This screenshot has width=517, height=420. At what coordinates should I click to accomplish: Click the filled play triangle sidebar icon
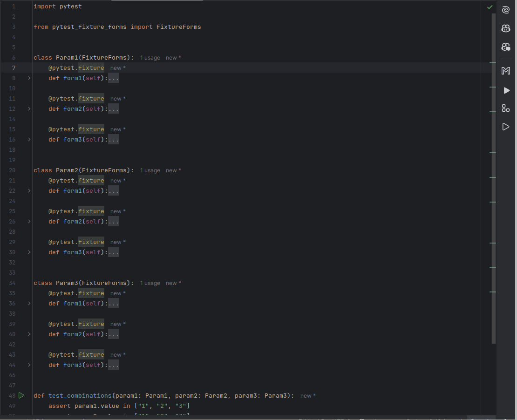point(506,90)
